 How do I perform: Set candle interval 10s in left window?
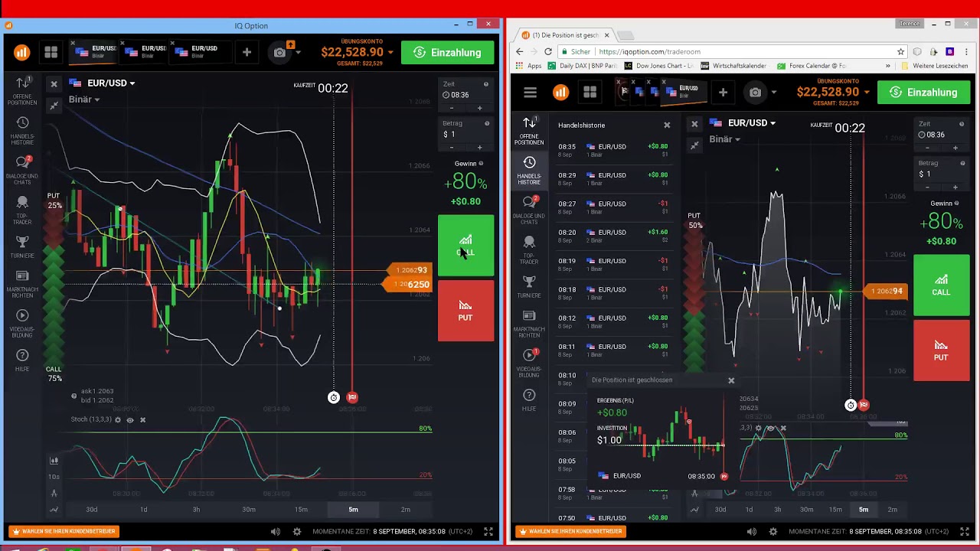pos(54,477)
